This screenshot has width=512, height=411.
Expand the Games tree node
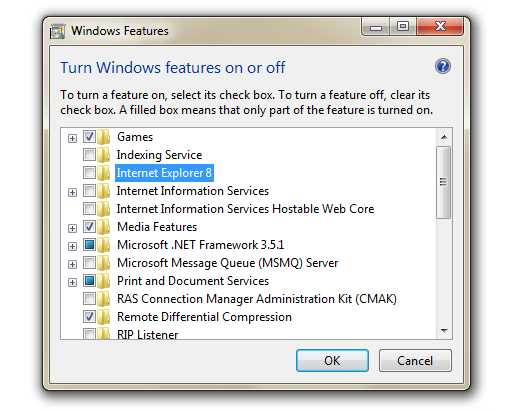tap(72, 138)
